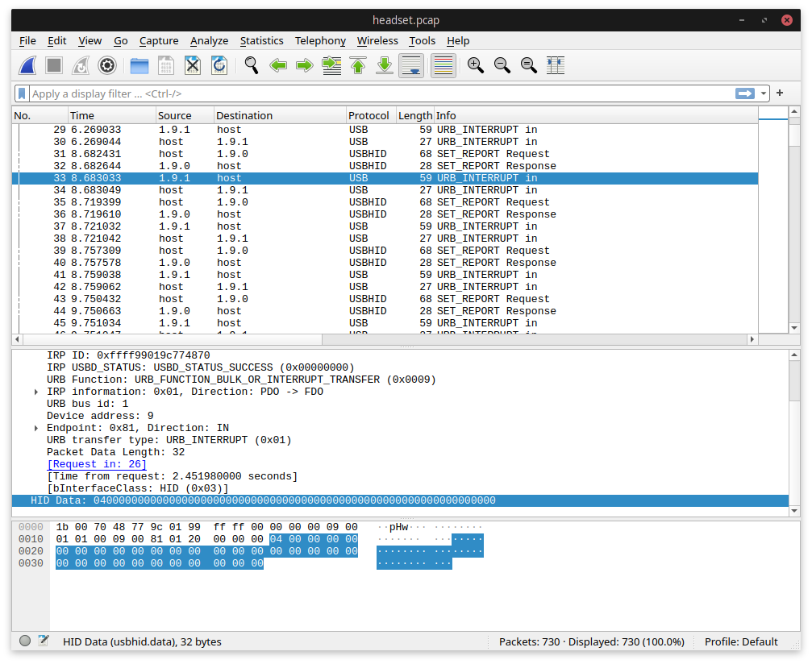Select the HID Data detail row
Viewport: 812px width, 664px height.
(400, 500)
